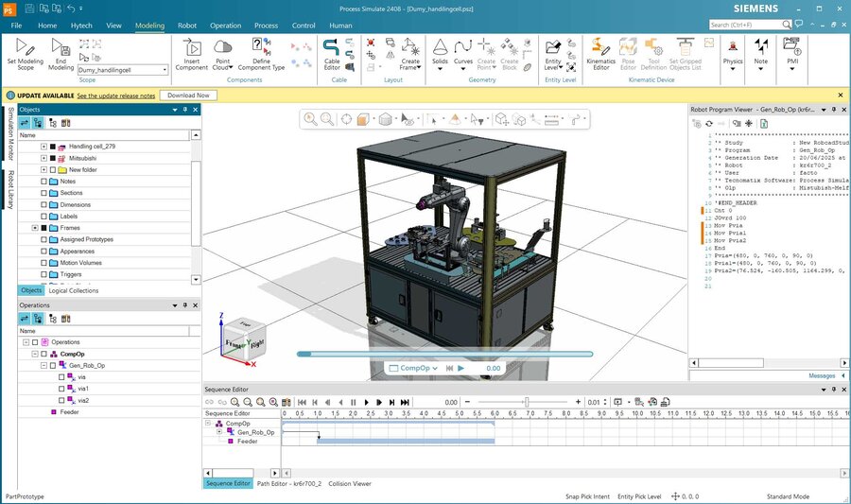Toggle checkbox for via2 operation
The width and height of the screenshot is (851, 504).
pos(61,400)
